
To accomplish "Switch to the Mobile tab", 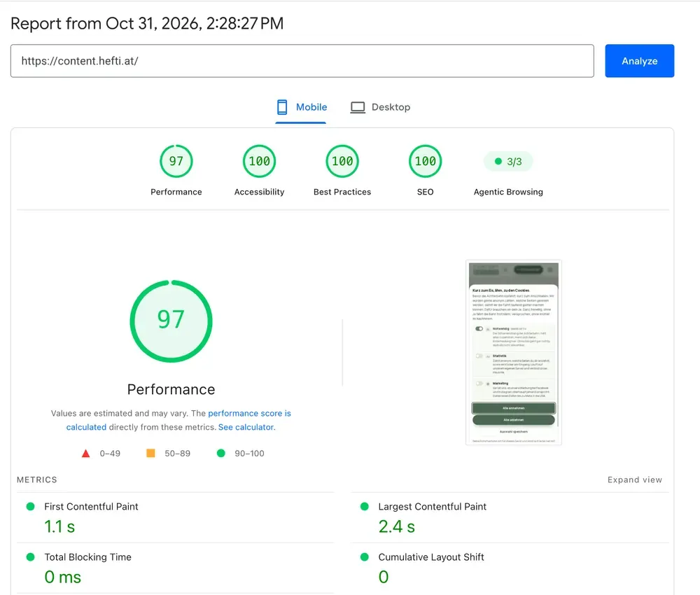I will tap(301, 107).
